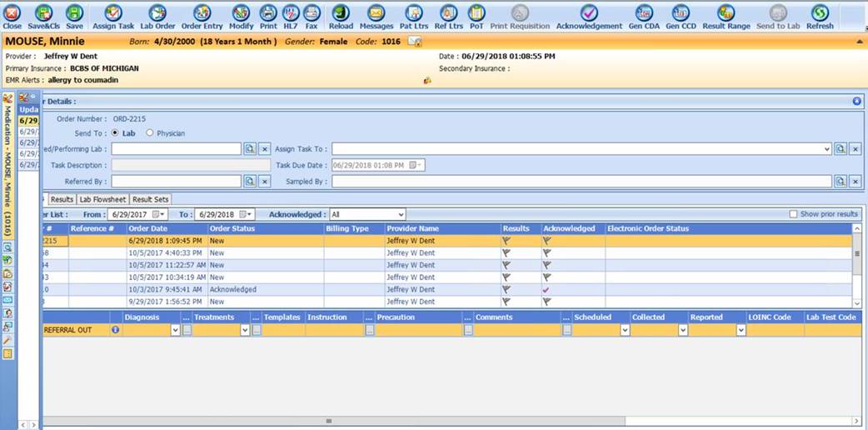
Task: Clear the Assign Task To field with X
Action: point(856,148)
